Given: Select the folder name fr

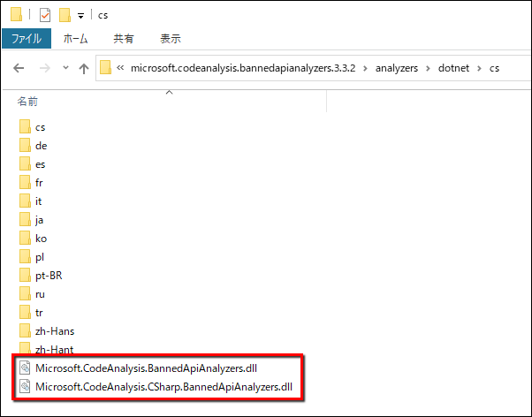Looking at the screenshot, I should click(x=39, y=183).
